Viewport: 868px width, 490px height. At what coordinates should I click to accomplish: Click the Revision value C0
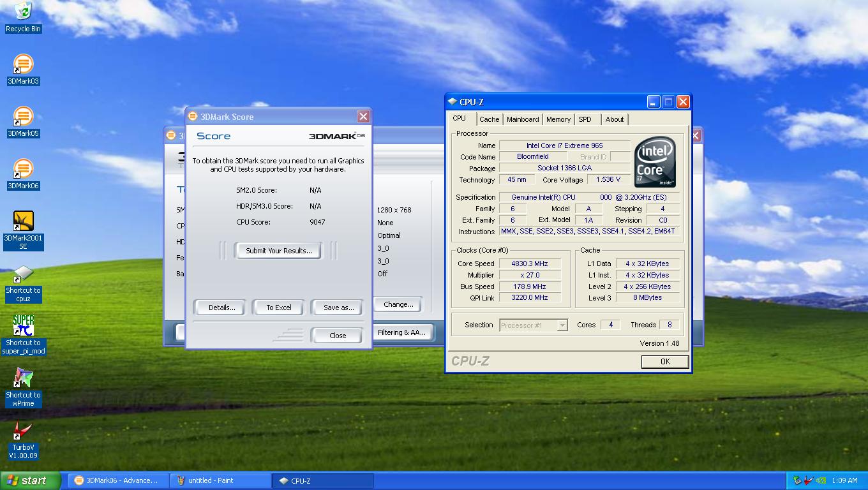(663, 220)
